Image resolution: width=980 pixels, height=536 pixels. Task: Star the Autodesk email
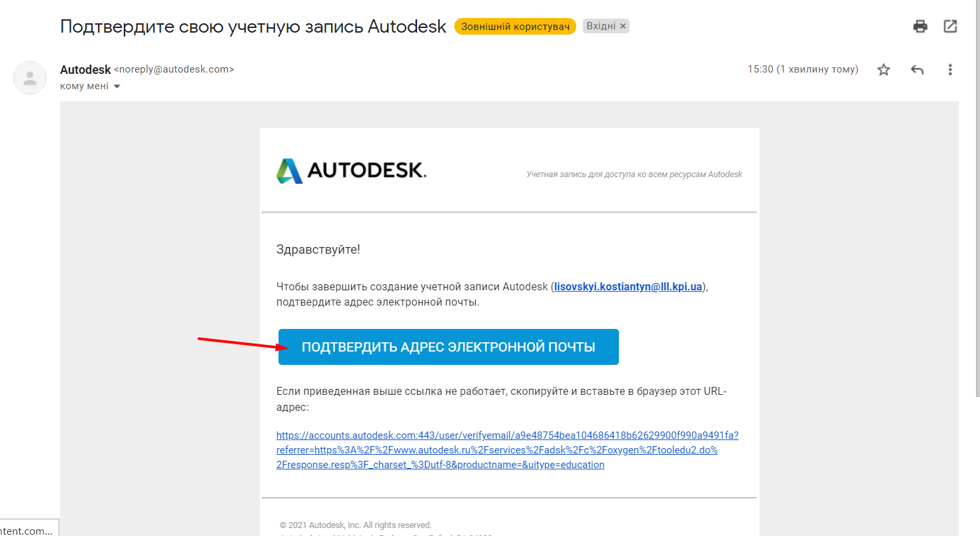(883, 69)
